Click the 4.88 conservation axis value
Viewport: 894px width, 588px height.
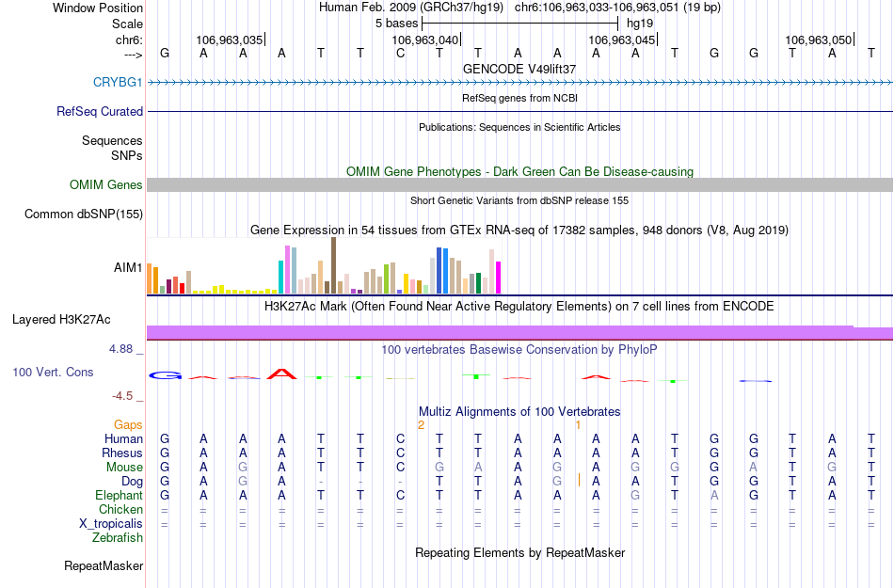point(120,349)
